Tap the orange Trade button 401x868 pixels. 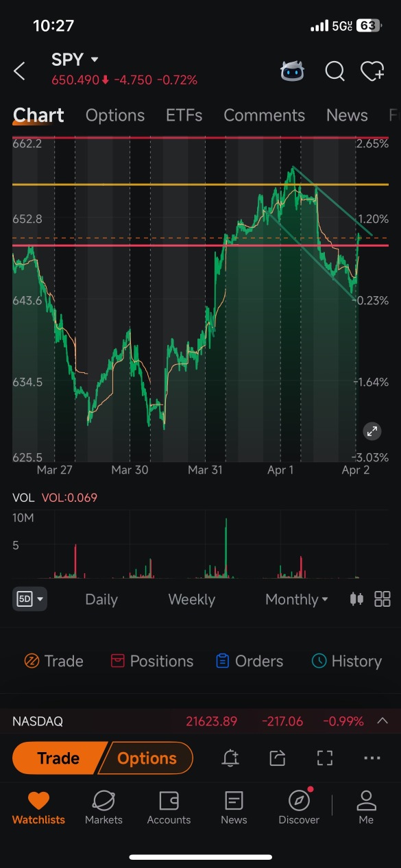click(58, 758)
